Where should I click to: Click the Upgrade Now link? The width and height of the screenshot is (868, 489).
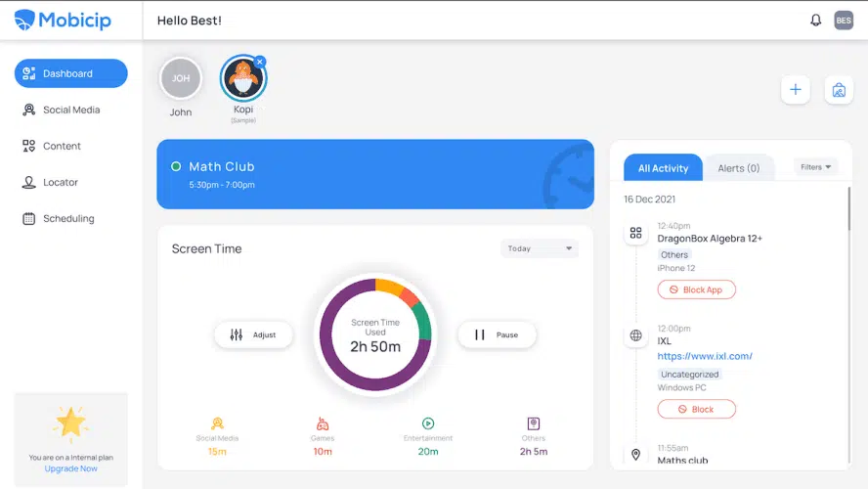[x=70, y=468]
